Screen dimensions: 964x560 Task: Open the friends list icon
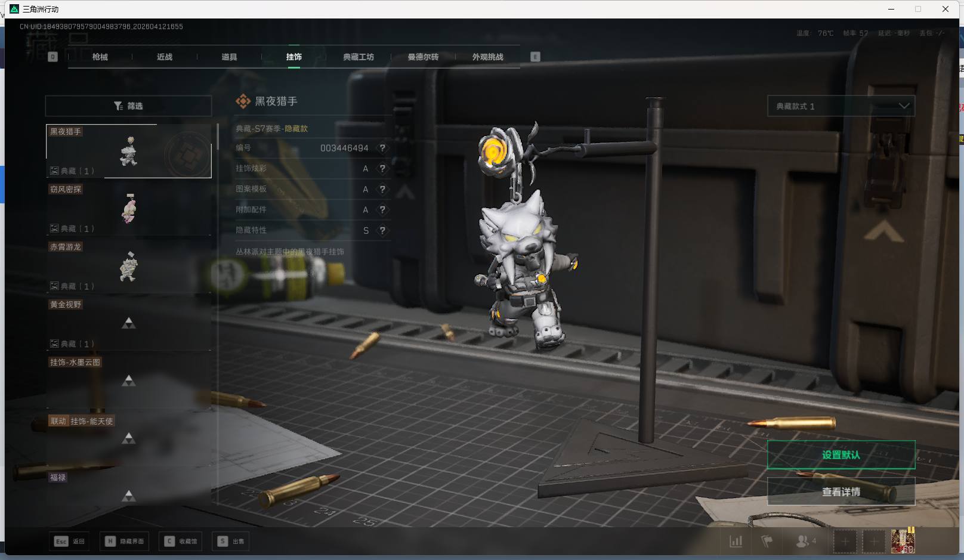[x=804, y=542]
